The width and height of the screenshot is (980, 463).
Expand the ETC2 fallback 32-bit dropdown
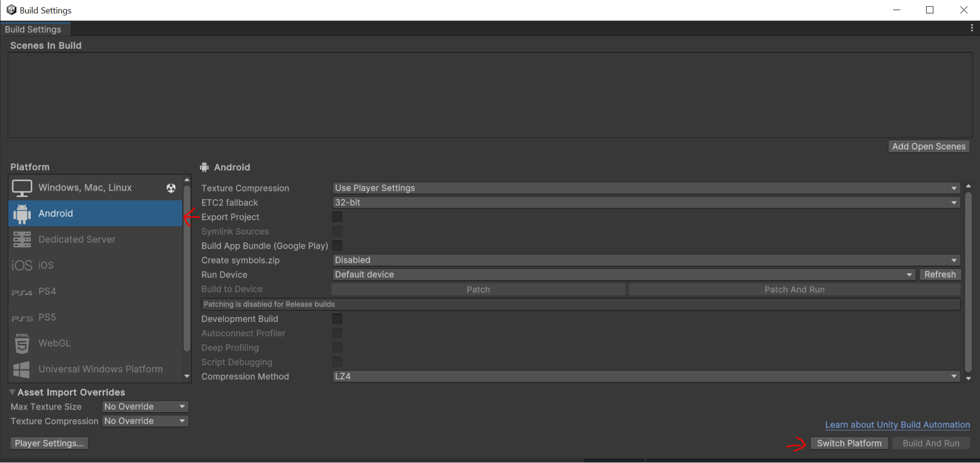point(646,203)
